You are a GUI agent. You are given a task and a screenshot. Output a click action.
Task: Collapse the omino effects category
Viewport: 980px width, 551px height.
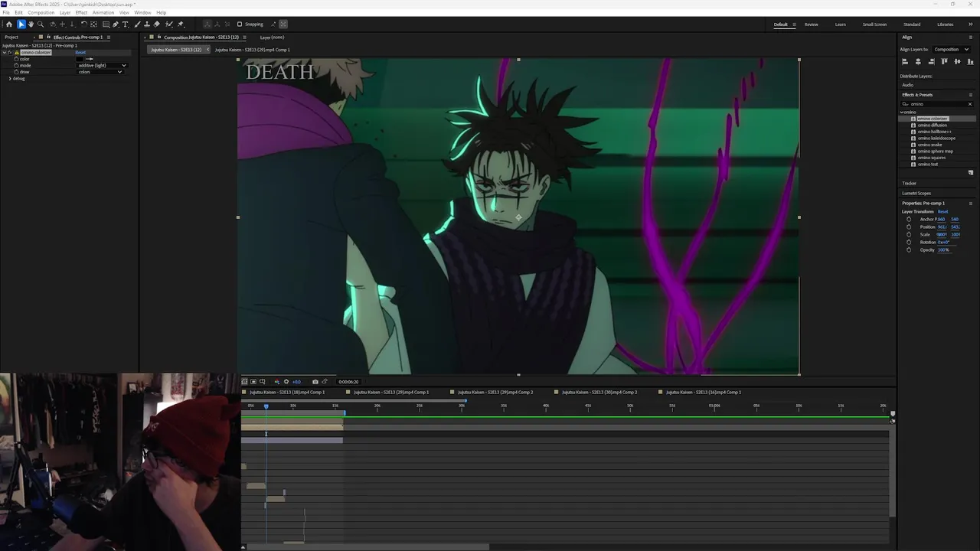(901, 112)
